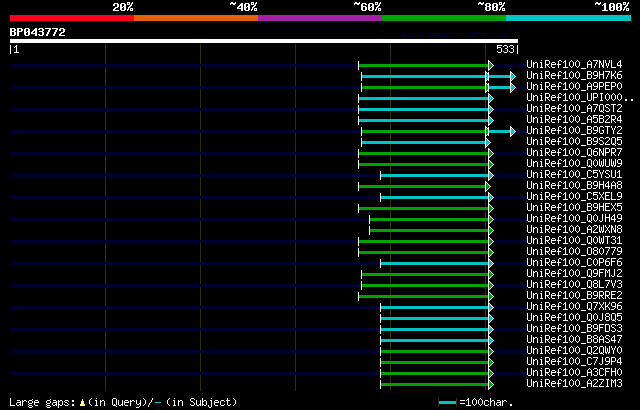Select the UniRef100_A9PEP0 label
This screenshot has height=410, width=640.
tap(574, 86)
